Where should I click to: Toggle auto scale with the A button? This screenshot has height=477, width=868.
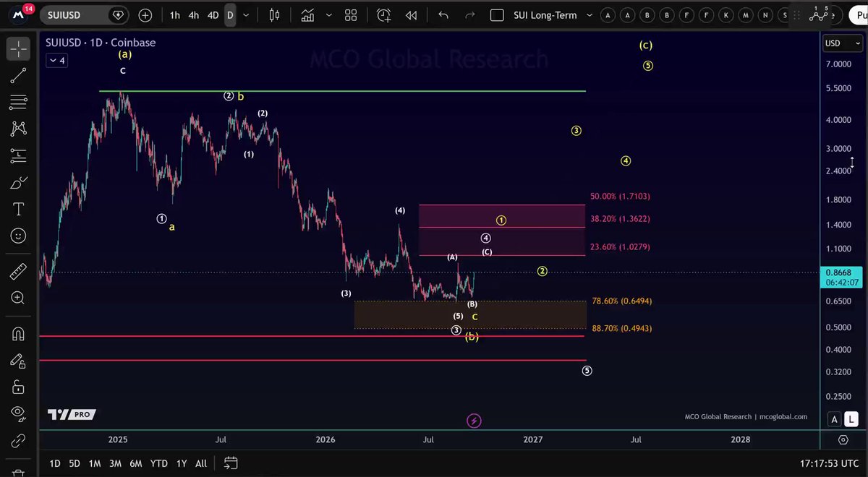click(835, 419)
